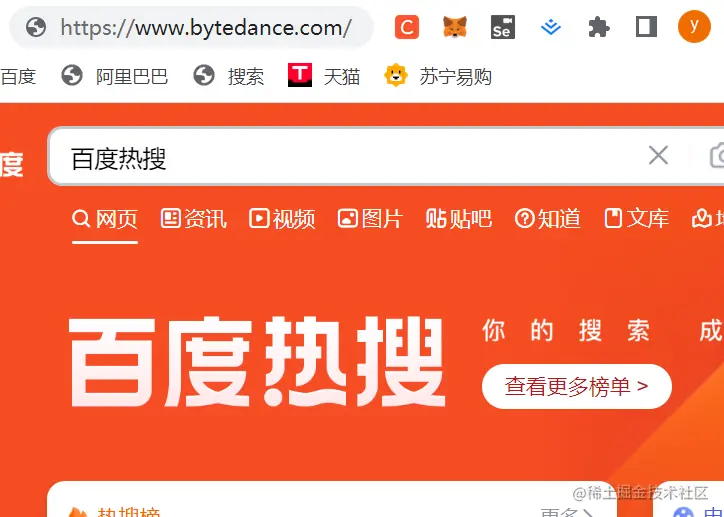Switch to the 视频 tab
Image resolution: width=724 pixels, height=517 pixels.
tap(282, 219)
